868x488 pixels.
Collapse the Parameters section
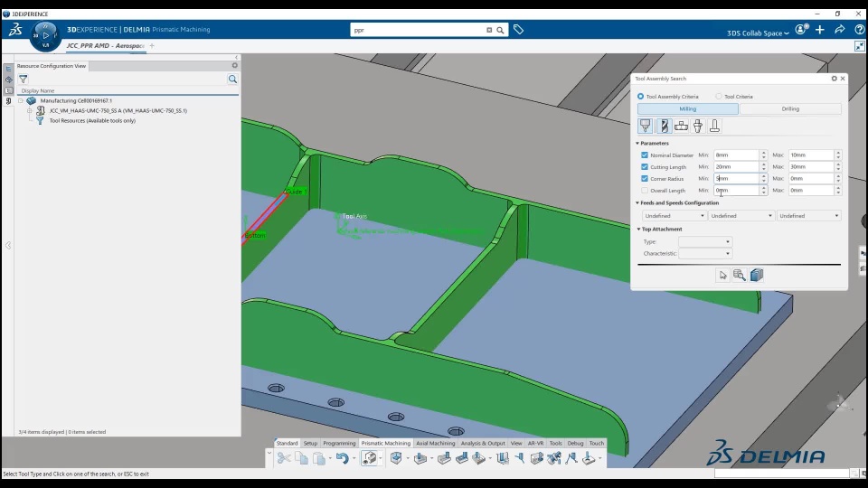click(x=637, y=144)
